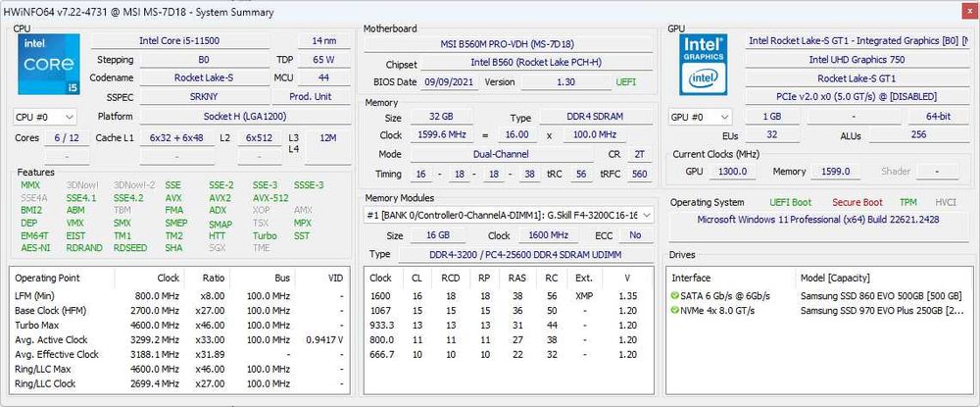This screenshot has width=980, height=407.
Task: Click the green check icon beside NVMe 4x
Action: (x=674, y=310)
